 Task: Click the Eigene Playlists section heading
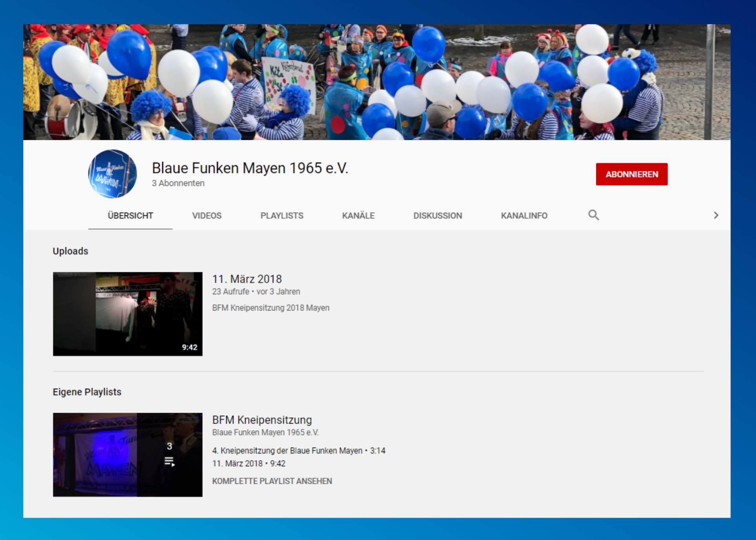pyautogui.click(x=87, y=392)
